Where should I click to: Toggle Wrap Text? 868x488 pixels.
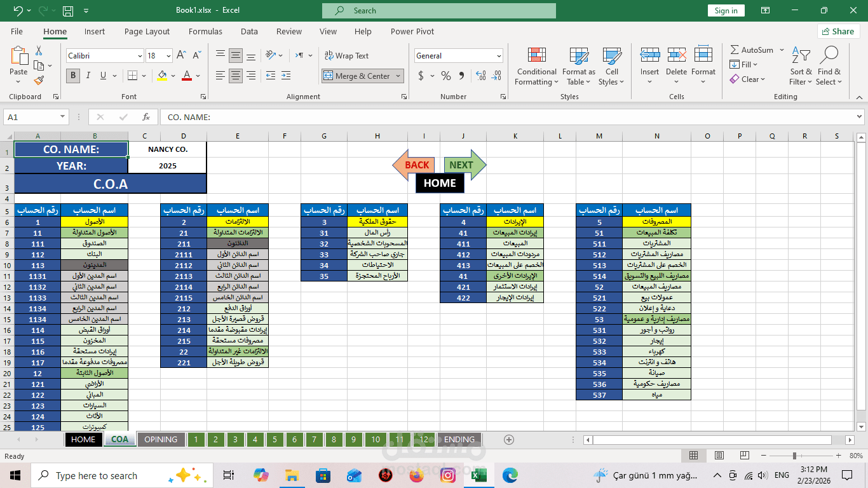pyautogui.click(x=346, y=56)
